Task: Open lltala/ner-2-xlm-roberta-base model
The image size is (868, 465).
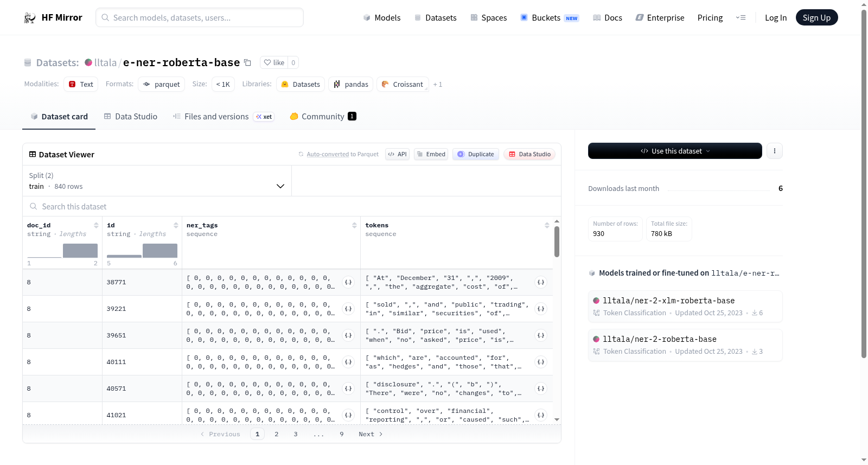Action: [x=685, y=307]
